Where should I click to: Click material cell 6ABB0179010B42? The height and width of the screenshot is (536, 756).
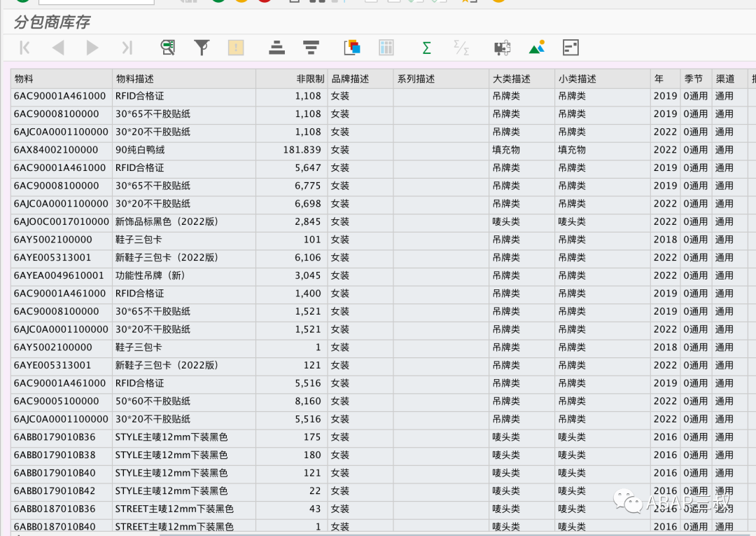(62, 491)
